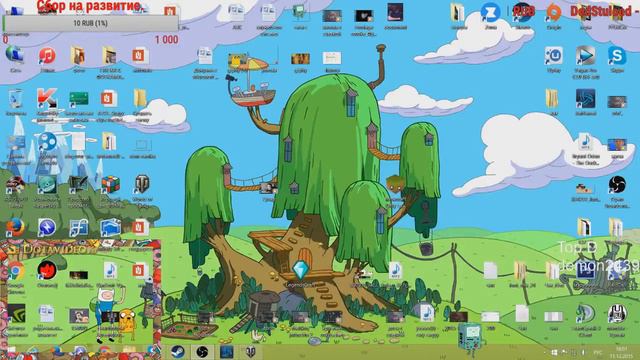Open the red cat circle shortcut
The height and width of the screenshot is (360, 640).
pos(47,270)
